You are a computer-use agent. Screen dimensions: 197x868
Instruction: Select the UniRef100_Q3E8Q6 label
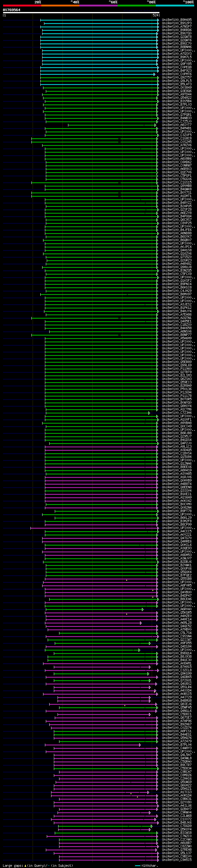176,91
